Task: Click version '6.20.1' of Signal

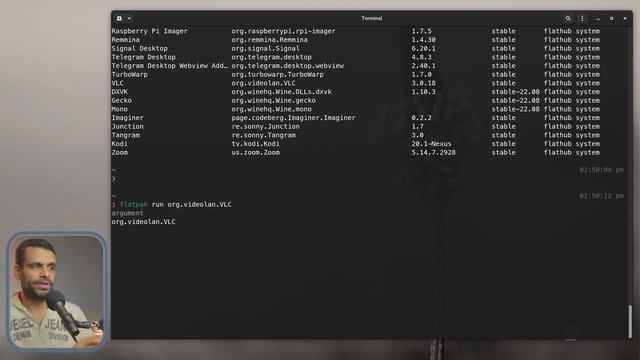Action: point(423,48)
